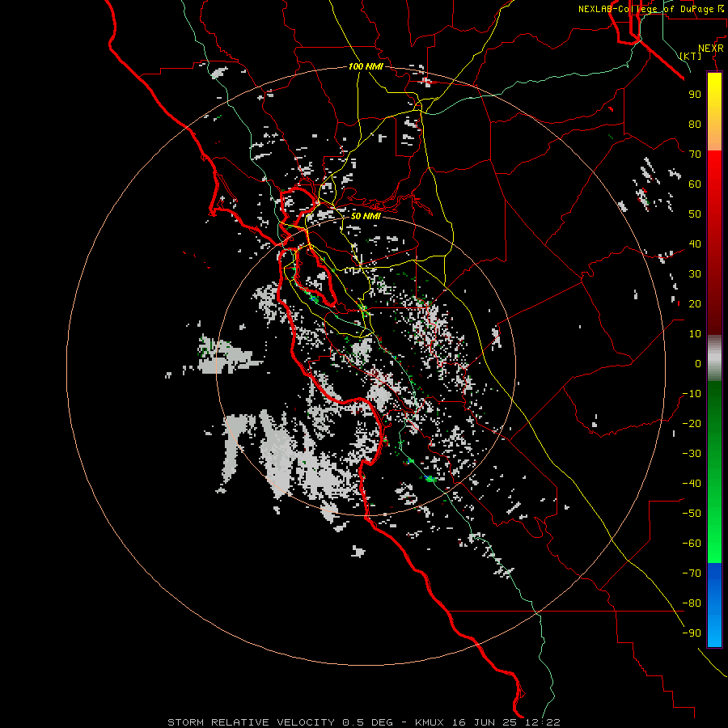Screen dimensions: 728x728
Task: Click the 10 value on the color scale
Action: [x=695, y=334]
